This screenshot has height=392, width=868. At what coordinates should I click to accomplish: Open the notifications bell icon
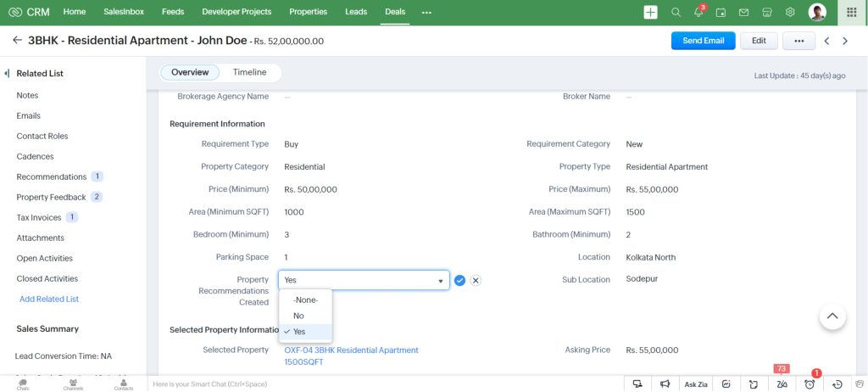[x=698, y=12]
